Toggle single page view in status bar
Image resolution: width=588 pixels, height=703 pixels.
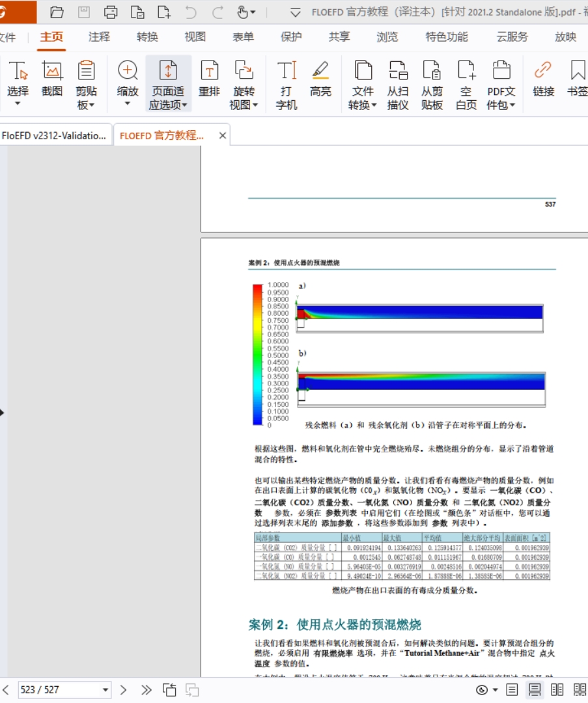pyautogui.click(x=512, y=690)
